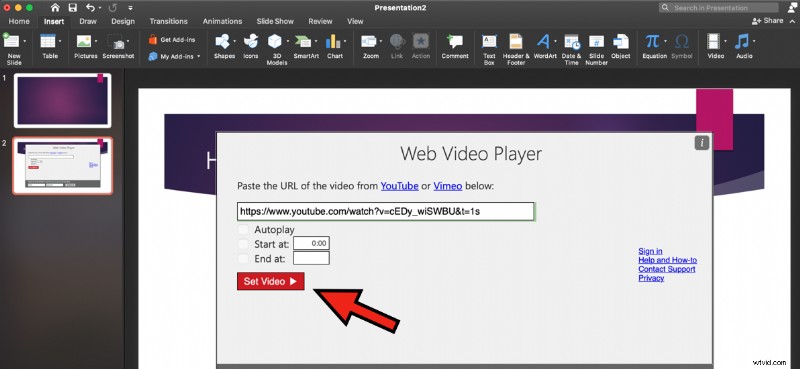
Task: Tick the Start at checkbox
Action: pos(243,244)
